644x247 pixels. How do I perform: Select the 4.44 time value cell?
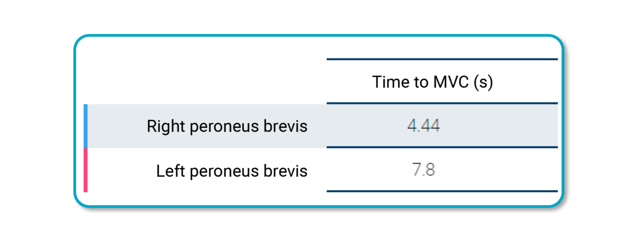tap(424, 126)
